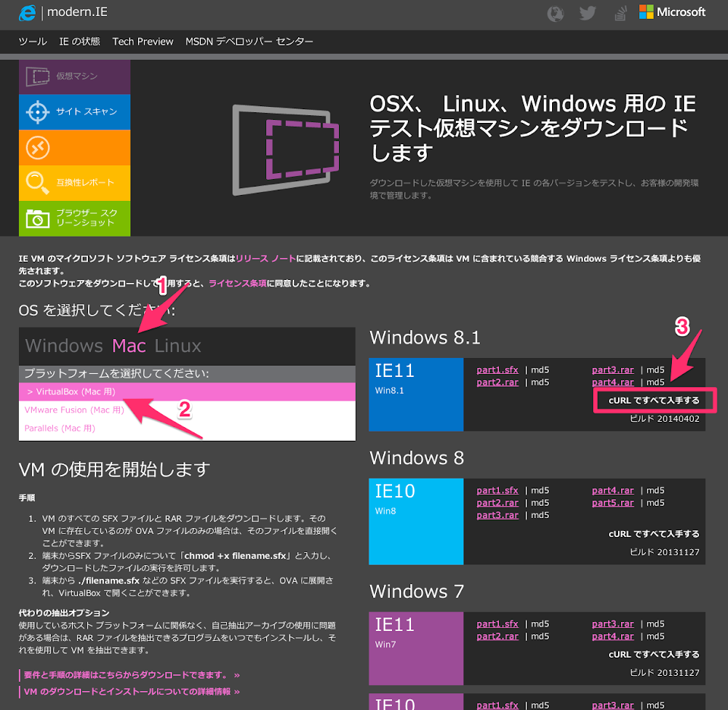Click the globe language icon in header

coord(555,14)
